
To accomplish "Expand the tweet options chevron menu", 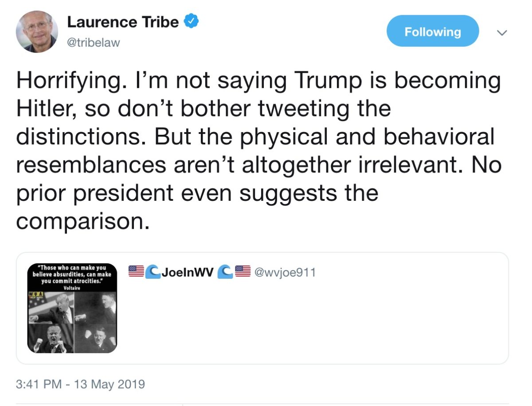I will coord(502,33).
